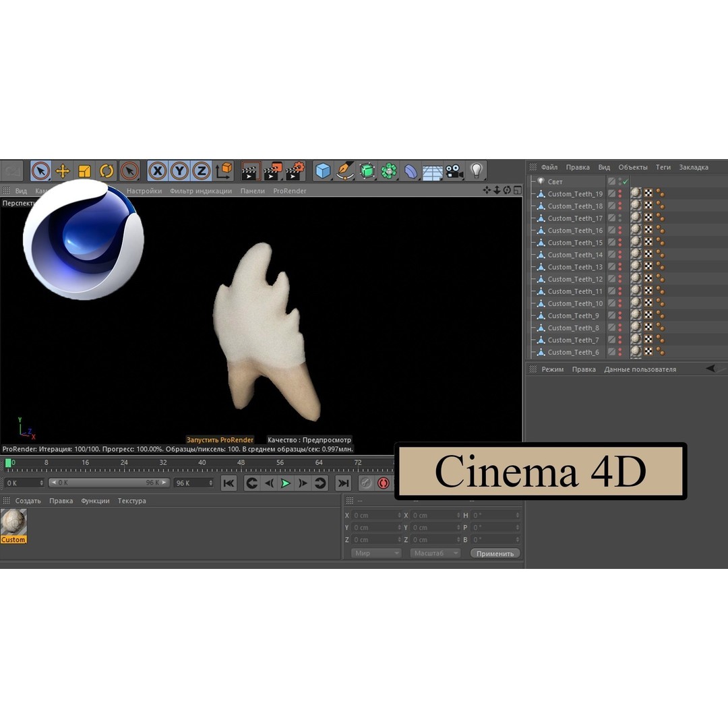Viewport: 728px width, 728px height.
Task: Add green subdivision generator object
Action: (x=367, y=171)
